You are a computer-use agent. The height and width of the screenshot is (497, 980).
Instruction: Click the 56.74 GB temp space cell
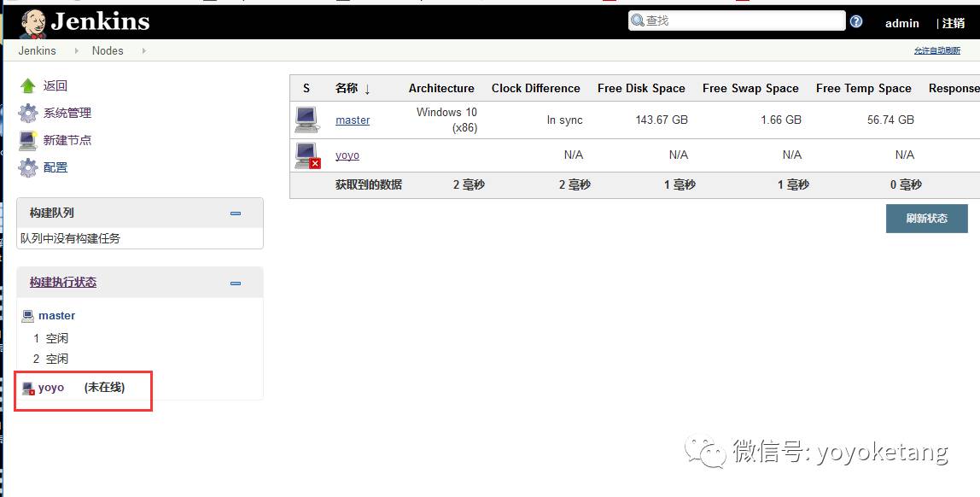[x=890, y=120]
